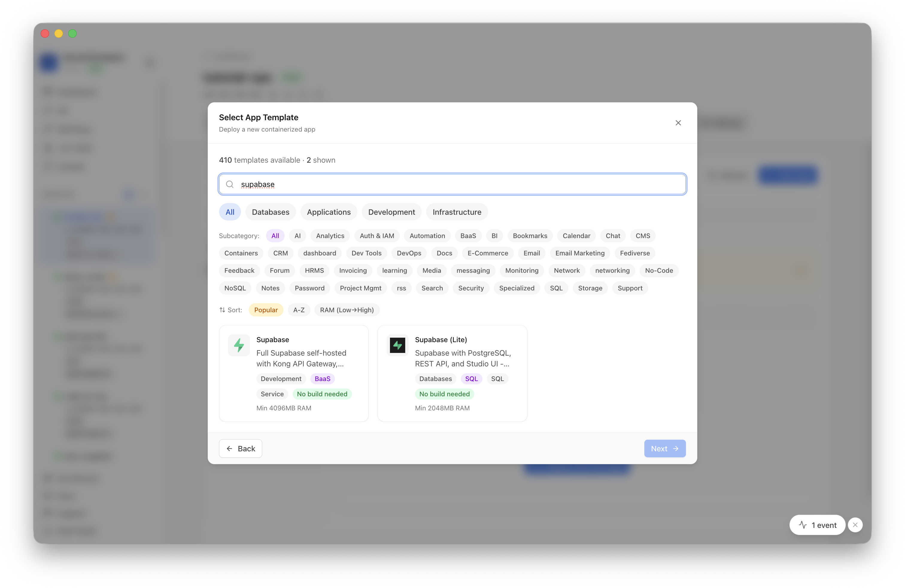Filter by NoSQL subcategory

(235, 288)
